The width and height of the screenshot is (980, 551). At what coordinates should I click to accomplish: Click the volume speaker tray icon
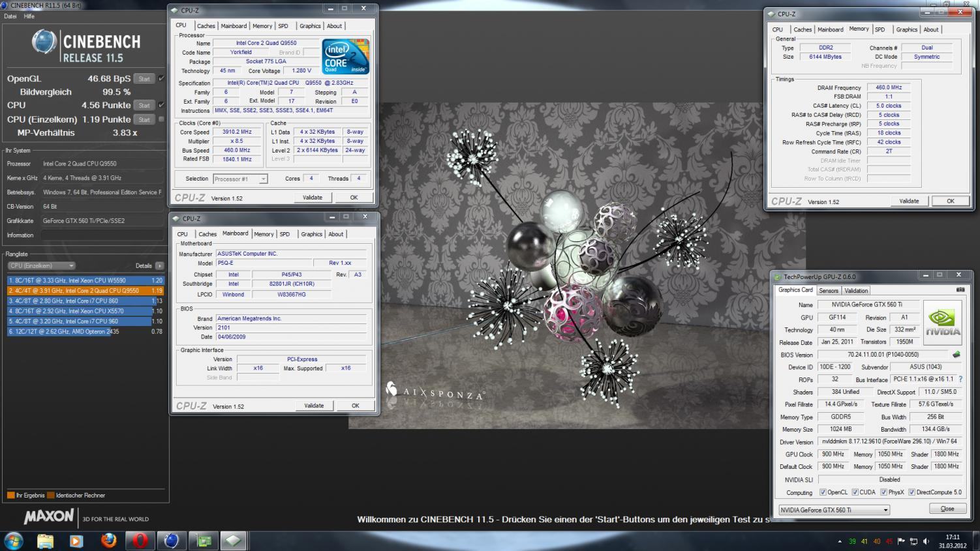click(926, 541)
